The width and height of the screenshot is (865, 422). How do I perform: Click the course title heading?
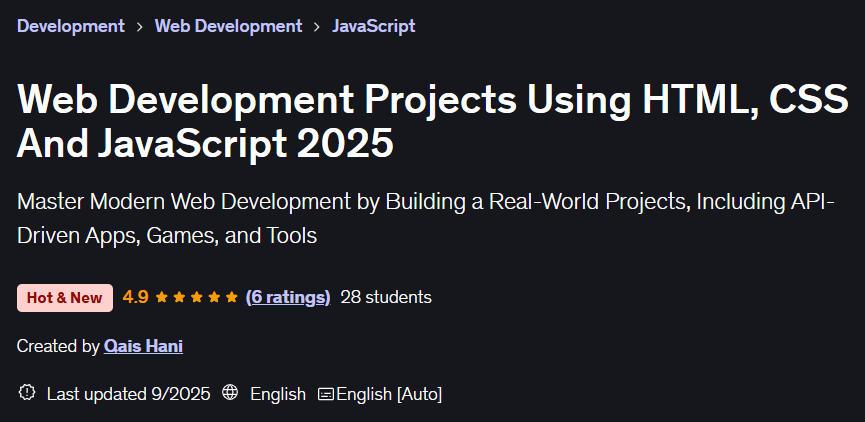432,121
